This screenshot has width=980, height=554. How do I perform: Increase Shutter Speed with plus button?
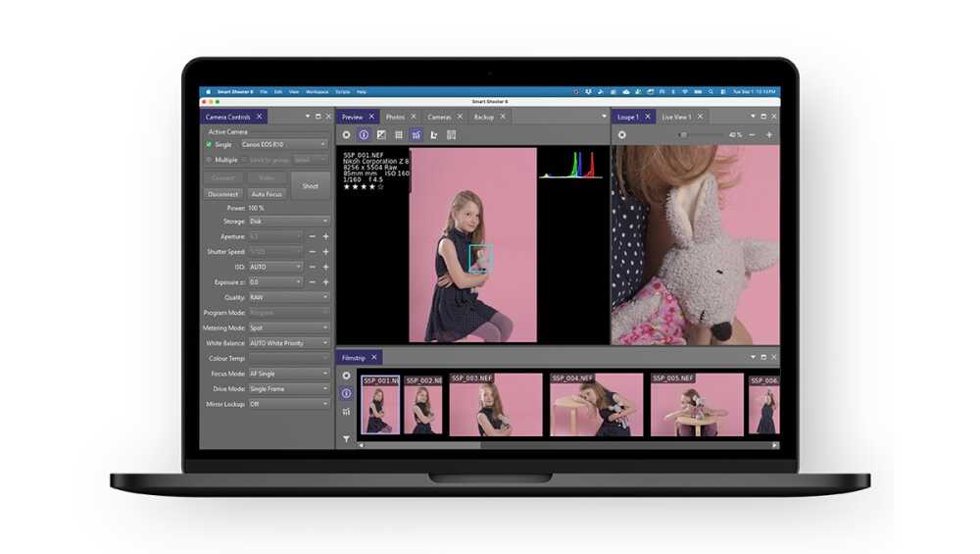pos(325,252)
